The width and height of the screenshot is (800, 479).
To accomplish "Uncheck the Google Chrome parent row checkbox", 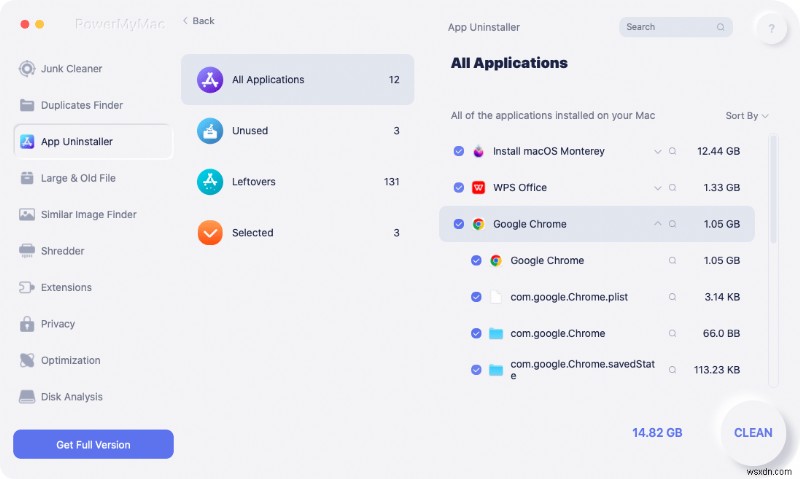I will click(459, 224).
